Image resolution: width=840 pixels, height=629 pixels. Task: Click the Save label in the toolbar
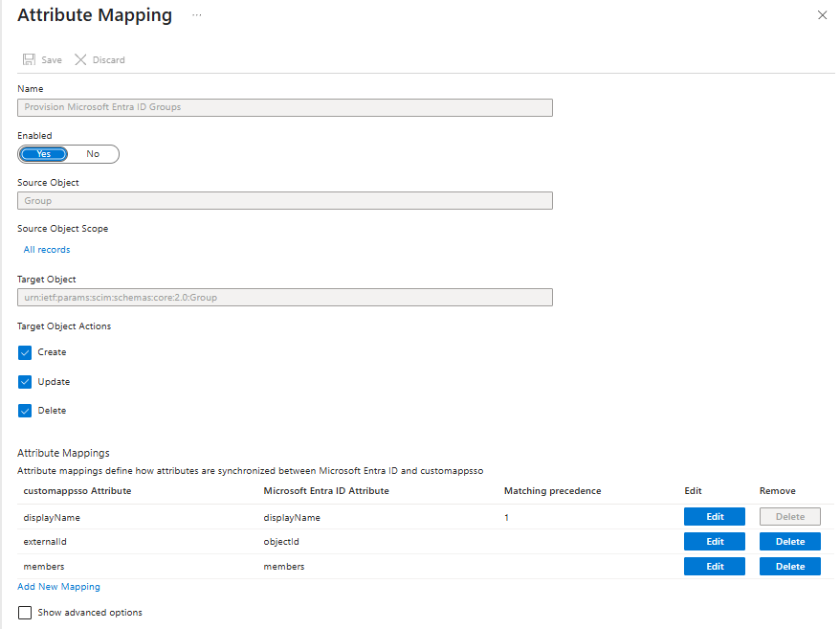pyautogui.click(x=52, y=60)
